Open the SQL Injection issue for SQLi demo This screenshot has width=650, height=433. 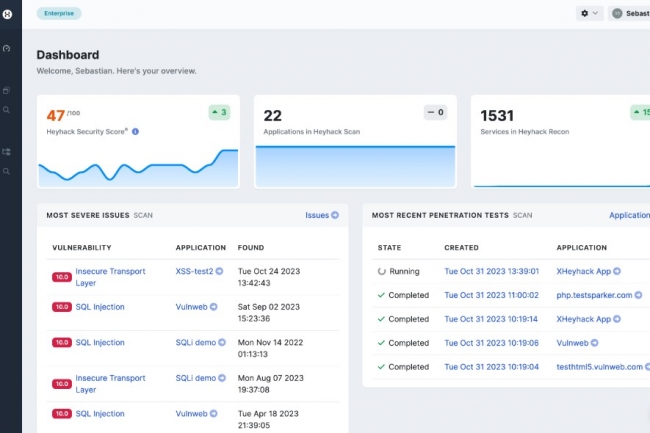100,342
